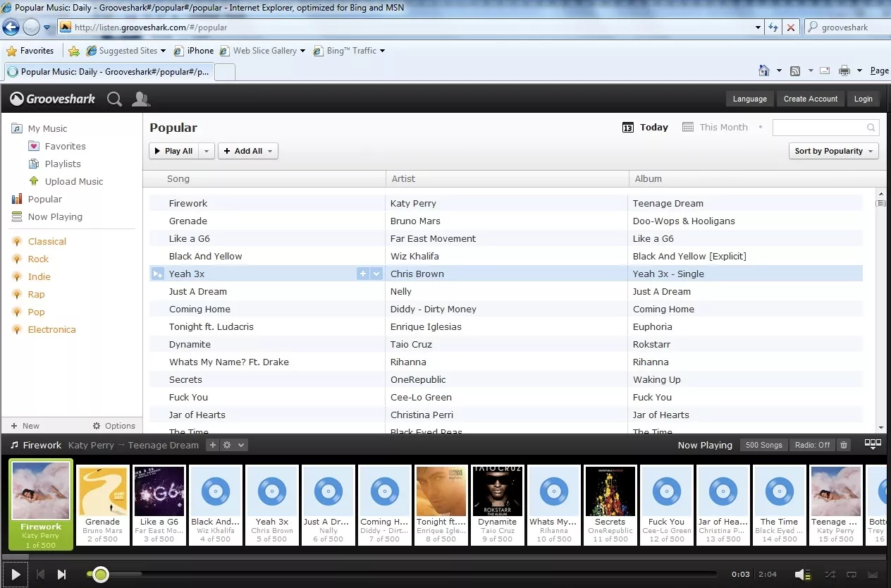Open the community people icon in header
891x588 pixels.
[141, 99]
